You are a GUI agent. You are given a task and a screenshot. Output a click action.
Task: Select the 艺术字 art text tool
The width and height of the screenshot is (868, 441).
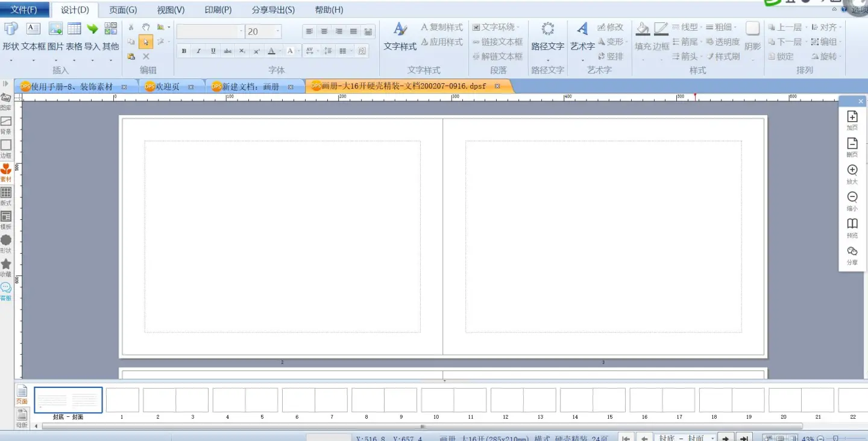click(x=582, y=36)
